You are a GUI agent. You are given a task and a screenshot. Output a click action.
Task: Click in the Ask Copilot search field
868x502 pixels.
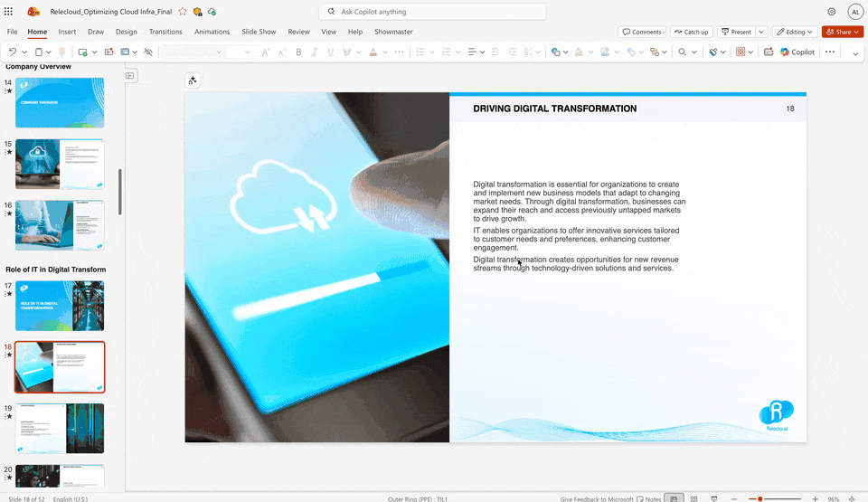pos(432,11)
